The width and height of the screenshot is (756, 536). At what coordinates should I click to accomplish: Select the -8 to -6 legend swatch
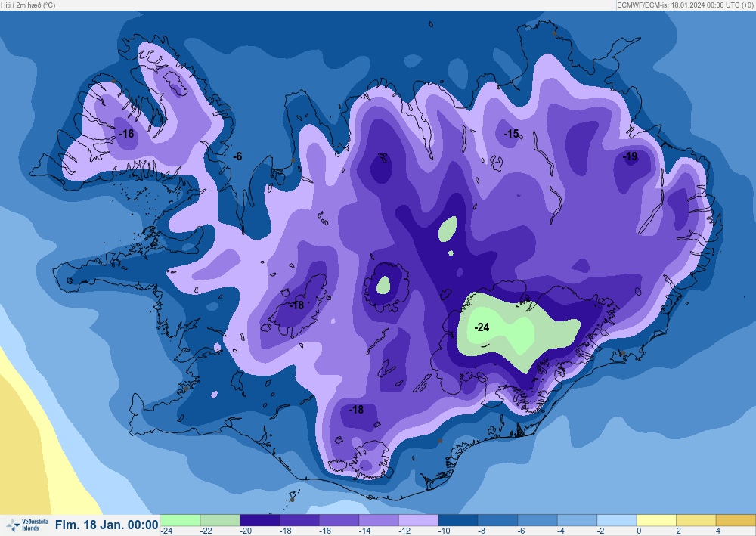click(x=498, y=520)
